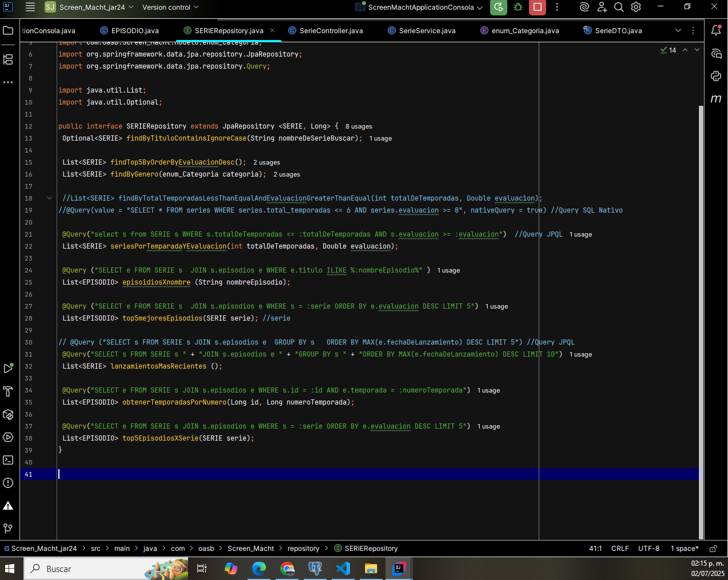Show more tool windows ellipsis
The width and height of the screenshot is (728, 580).
8,82
